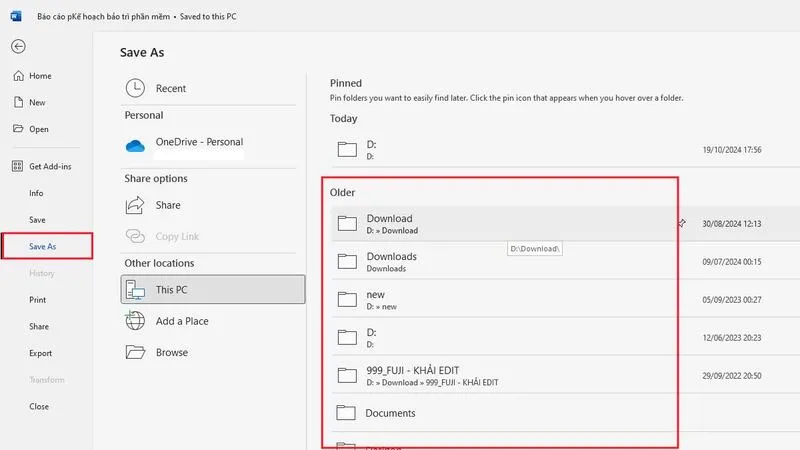Viewport: 800px width, 450px height.
Task: Click the Home house icon
Action: coord(18,76)
